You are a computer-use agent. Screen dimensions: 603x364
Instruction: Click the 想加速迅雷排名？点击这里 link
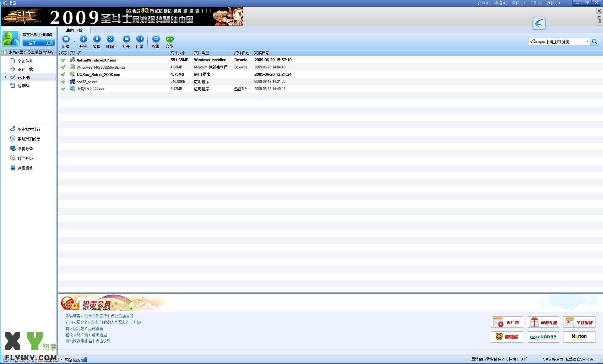point(88,341)
